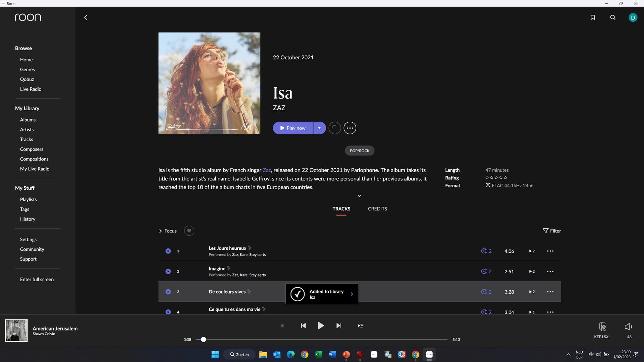Open the FLAC 44.1kHz 24bit format info
The image size is (644, 362).
pyautogui.click(x=509, y=186)
